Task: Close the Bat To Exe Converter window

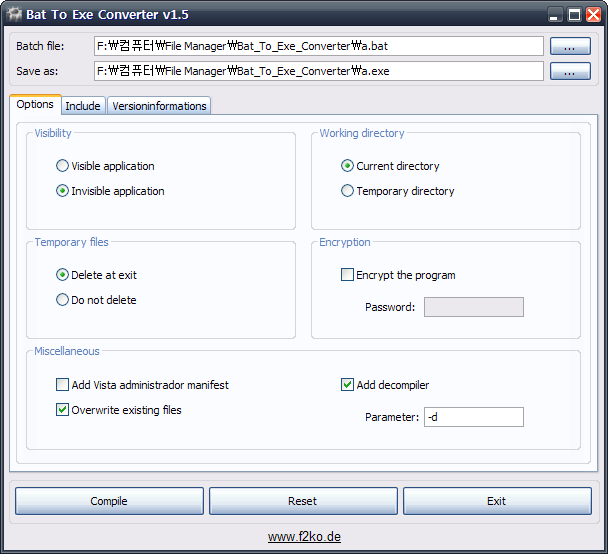Action: 594,15
